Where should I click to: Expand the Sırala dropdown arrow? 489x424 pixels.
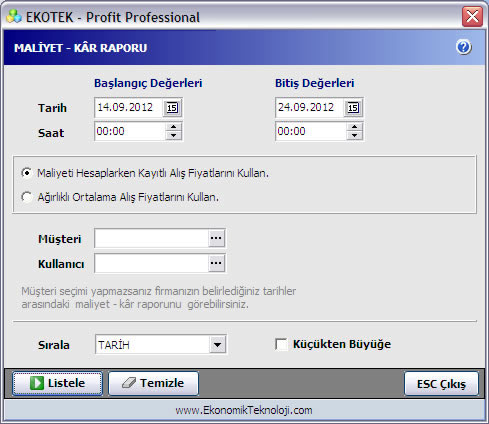point(217,345)
